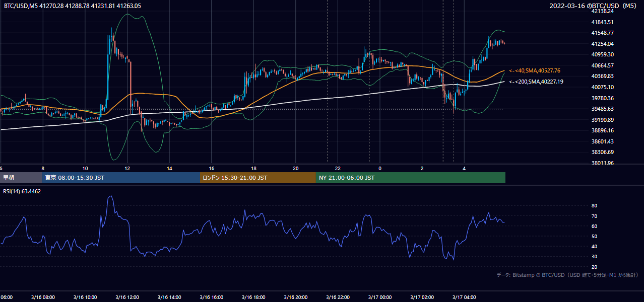Select the NY 21:00-06:00 JST session bar
The image size is (644, 302).
[411, 178]
